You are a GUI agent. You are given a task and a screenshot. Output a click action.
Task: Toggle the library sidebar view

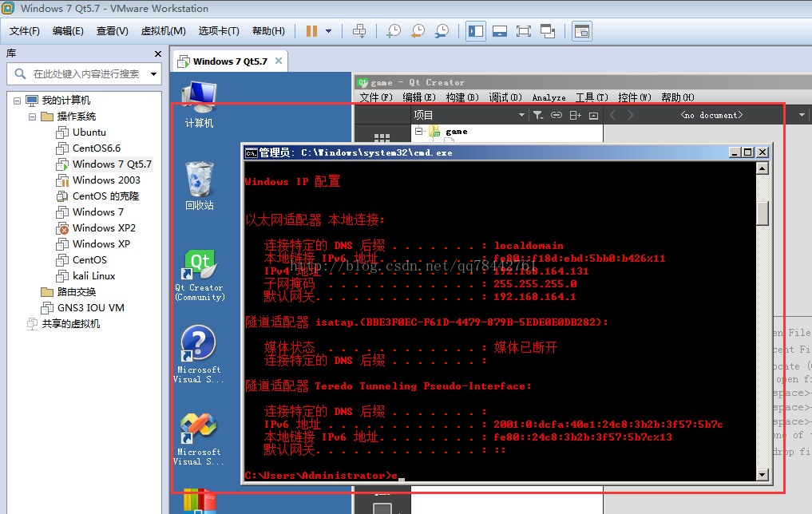tap(475, 31)
